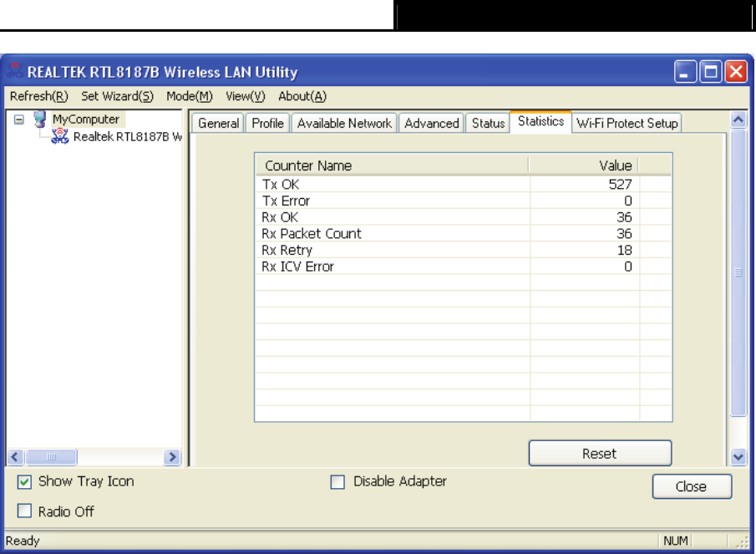Select the Tx Error row
This screenshot has height=554, width=756.
coord(463,201)
